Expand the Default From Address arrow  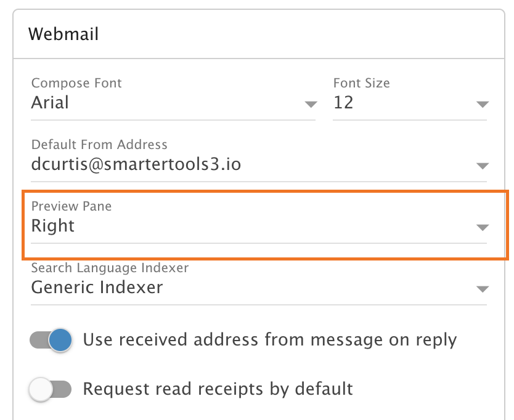click(482, 166)
